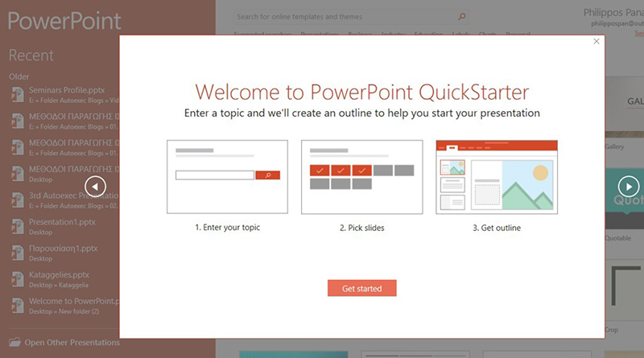Select the Gallery template thumbnail

625,108
